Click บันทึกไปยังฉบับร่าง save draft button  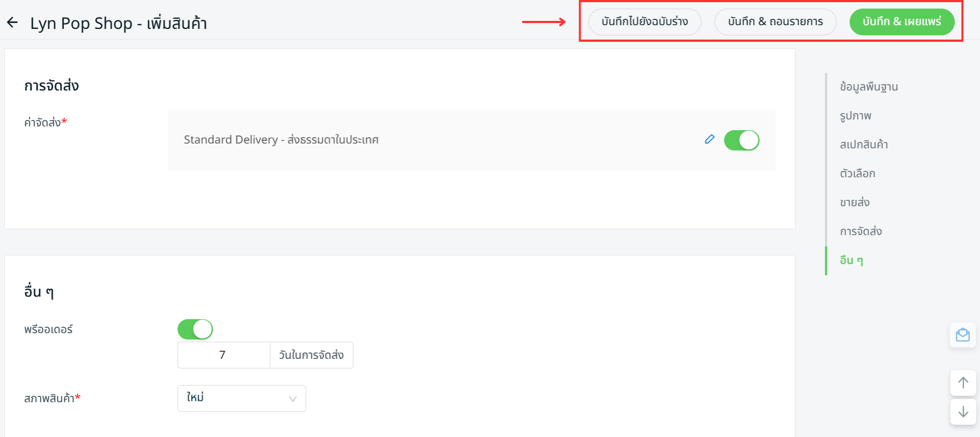tap(644, 22)
